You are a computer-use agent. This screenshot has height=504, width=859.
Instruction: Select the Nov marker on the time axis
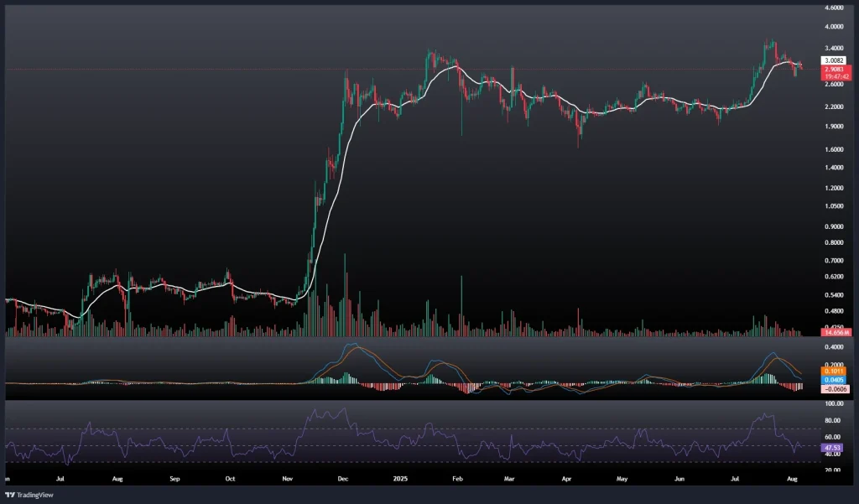[287, 479]
